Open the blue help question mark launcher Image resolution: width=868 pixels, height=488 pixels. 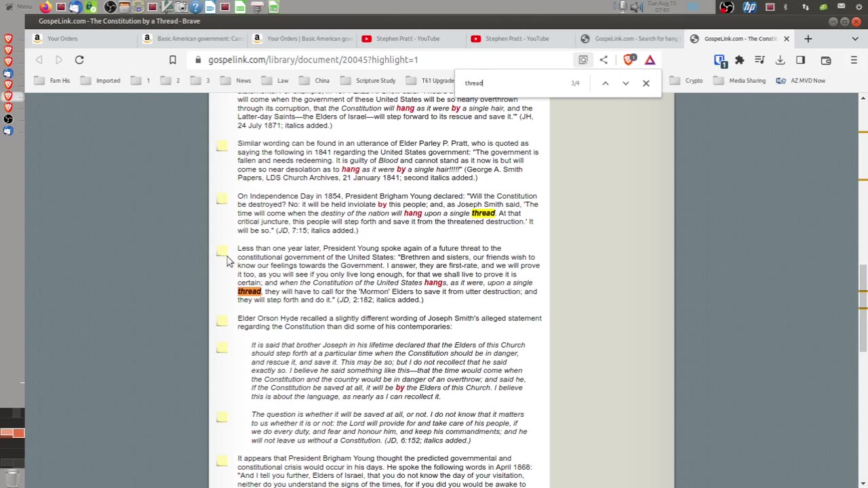(195, 7)
